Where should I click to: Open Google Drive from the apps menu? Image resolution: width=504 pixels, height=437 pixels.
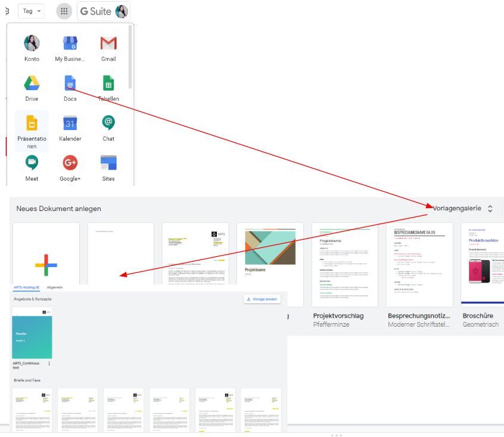coord(32,88)
